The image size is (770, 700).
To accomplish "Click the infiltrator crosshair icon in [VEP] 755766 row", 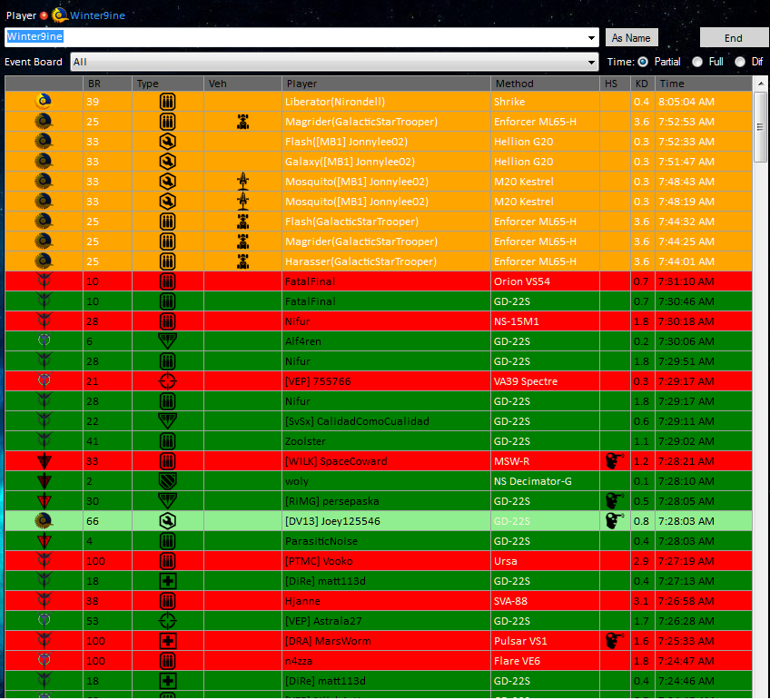I will click(167, 381).
